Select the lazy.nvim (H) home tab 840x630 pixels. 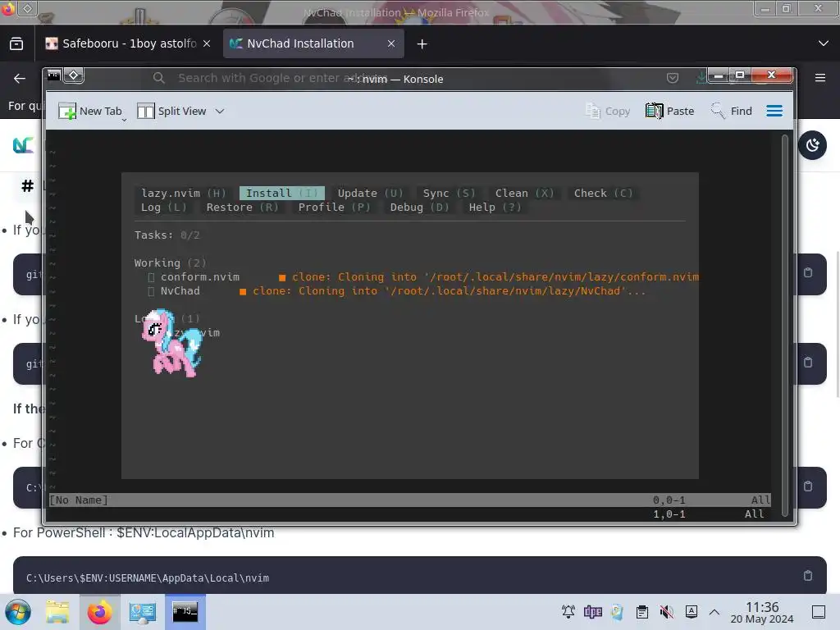pyautogui.click(x=183, y=193)
